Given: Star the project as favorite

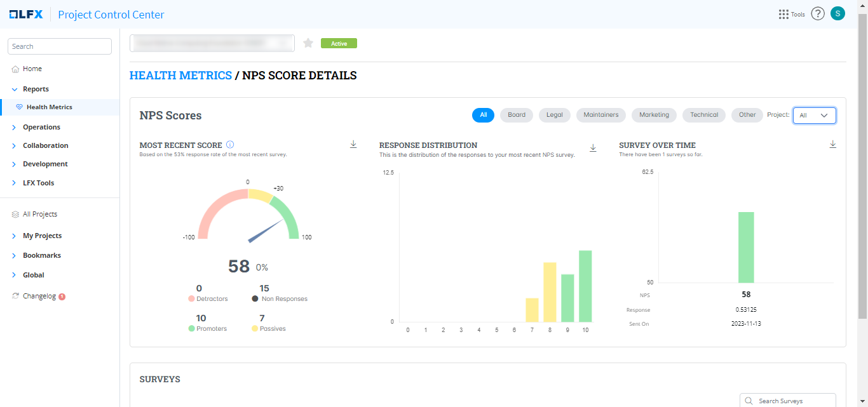Looking at the screenshot, I should coord(308,43).
